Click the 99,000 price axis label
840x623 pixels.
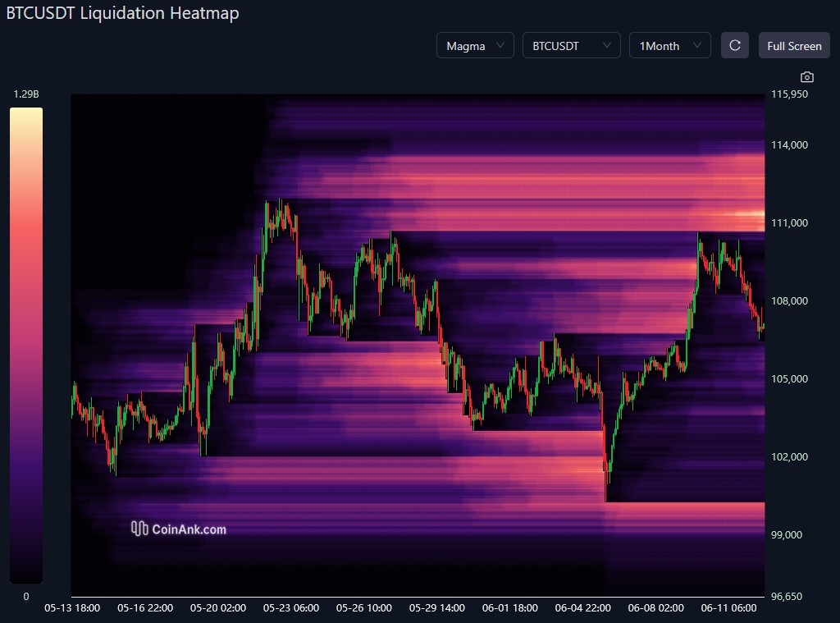pos(787,535)
